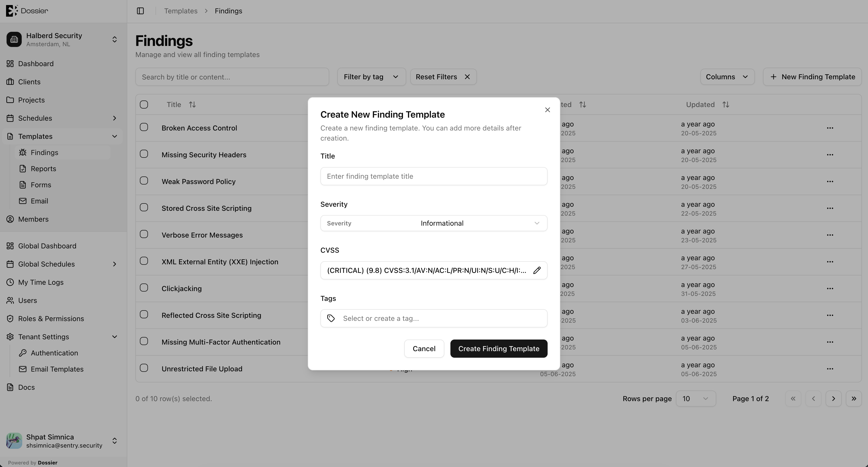Close the Create New Finding Template dialog

click(x=547, y=110)
